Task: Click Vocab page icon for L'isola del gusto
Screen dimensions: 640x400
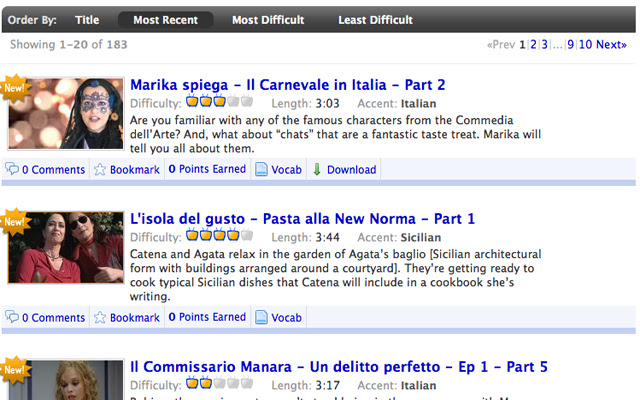Action: (x=261, y=317)
